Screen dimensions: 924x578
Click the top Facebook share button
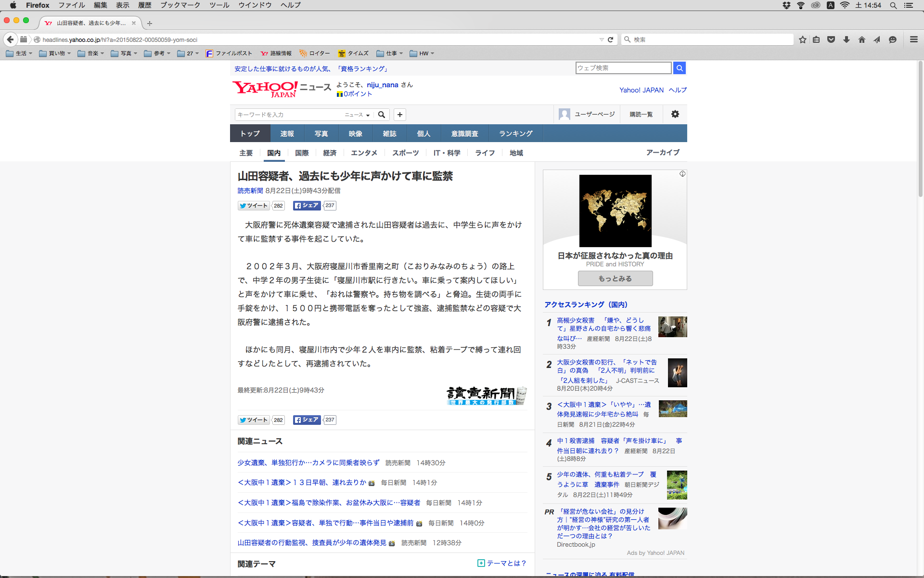307,206
